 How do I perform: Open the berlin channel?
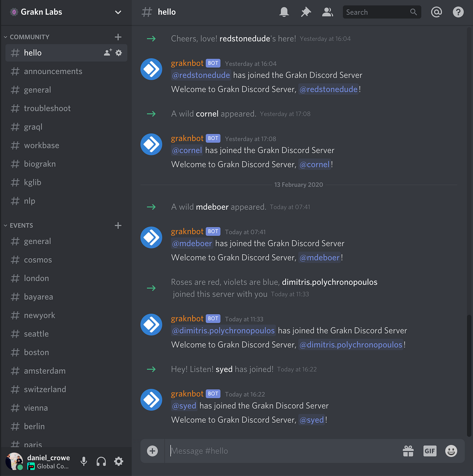66,427
